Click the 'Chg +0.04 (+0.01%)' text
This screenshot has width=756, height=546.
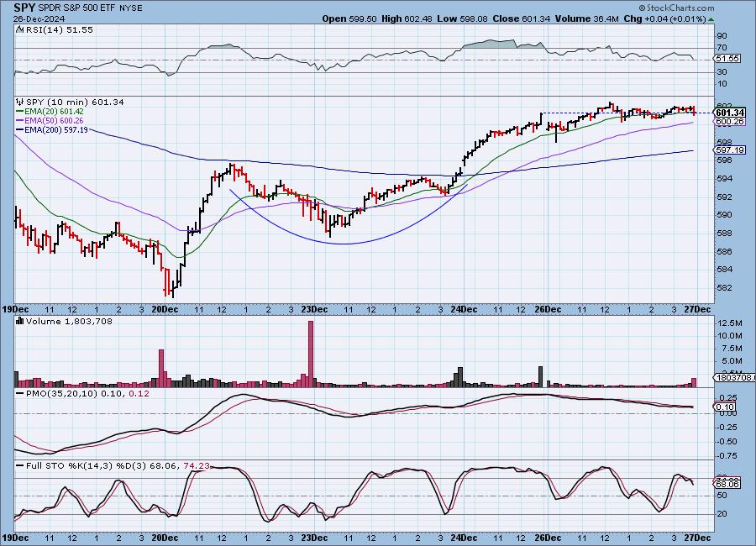665,18
